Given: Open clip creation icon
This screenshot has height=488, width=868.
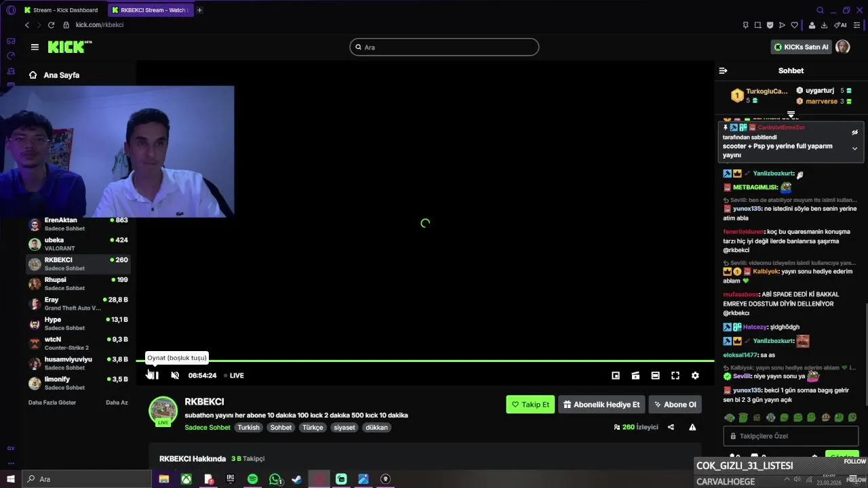Looking at the screenshot, I should [x=635, y=375].
